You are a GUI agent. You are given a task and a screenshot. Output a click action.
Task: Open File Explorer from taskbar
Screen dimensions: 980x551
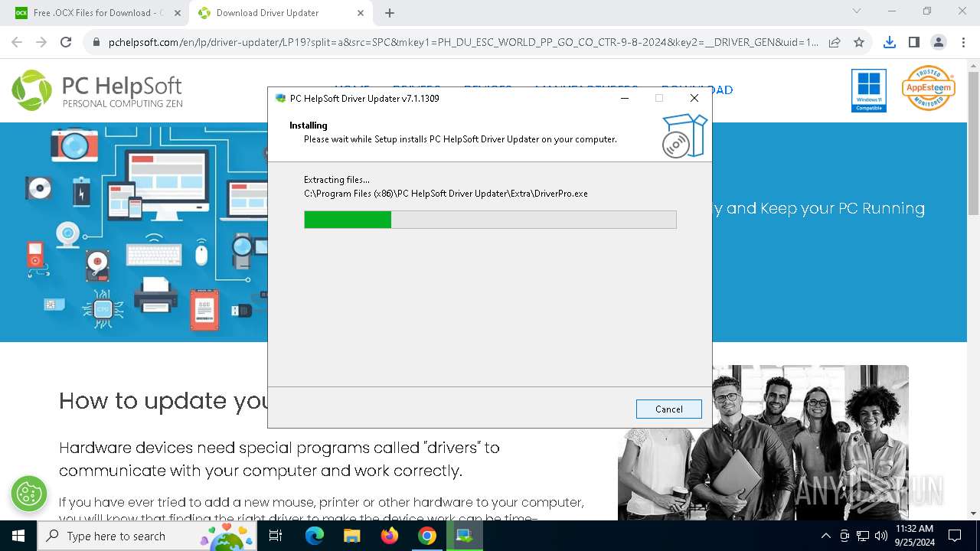(351, 536)
